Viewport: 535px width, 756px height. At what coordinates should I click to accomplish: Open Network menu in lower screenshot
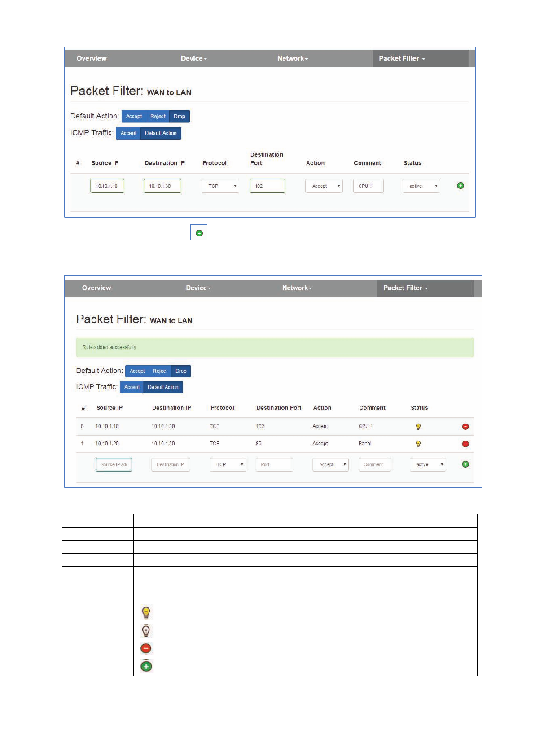297,288
